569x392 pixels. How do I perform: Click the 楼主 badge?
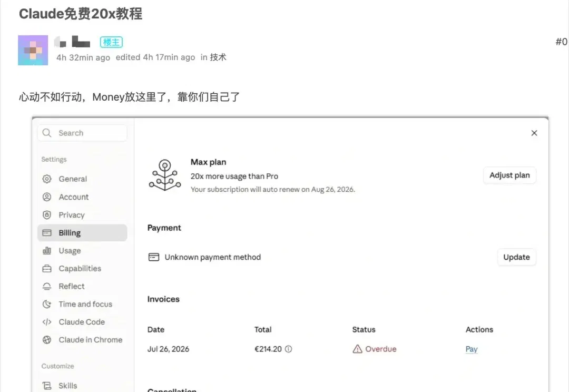[111, 42]
